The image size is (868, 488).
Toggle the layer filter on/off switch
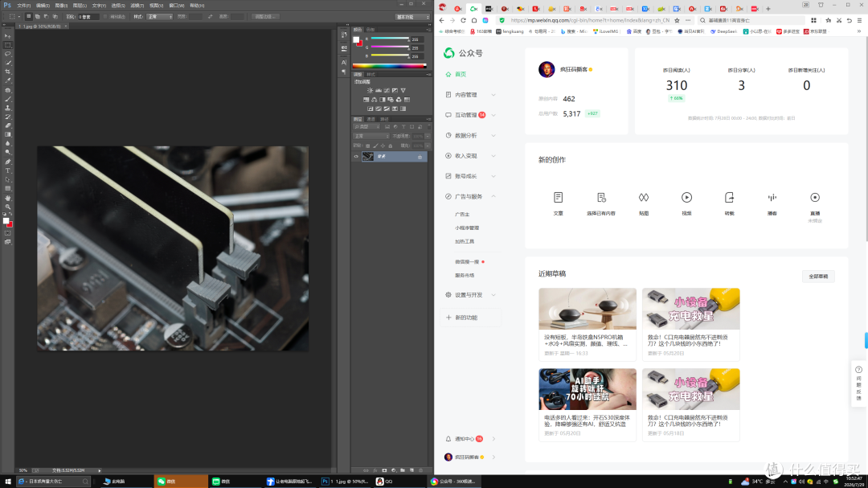(428, 127)
